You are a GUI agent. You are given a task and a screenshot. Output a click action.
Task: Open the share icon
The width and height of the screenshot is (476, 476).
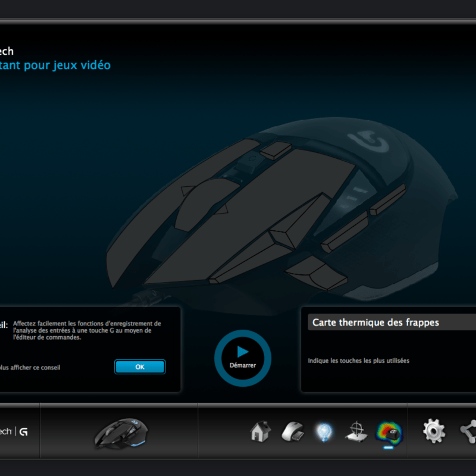point(468,431)
